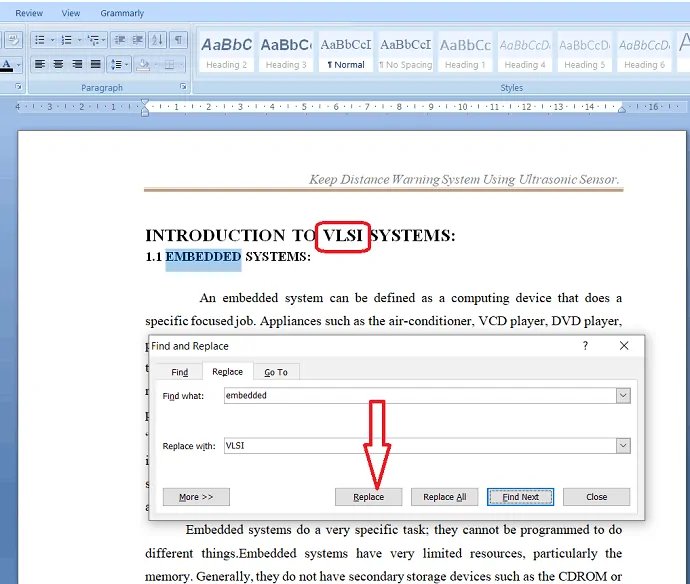Image resolution: width=690 pixels, height=584 pixels.
Task: Click the Replace with input field
Action: pos(420,445)
